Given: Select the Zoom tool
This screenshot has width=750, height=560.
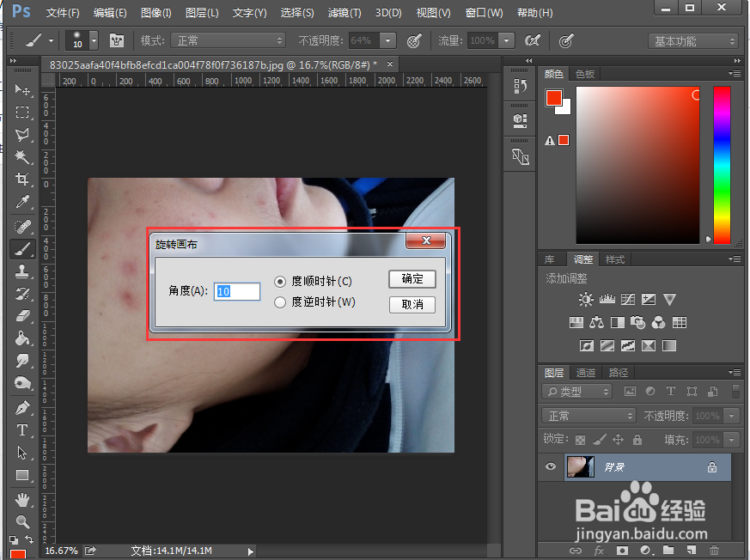Looking at the screenshot, I should tap(22, 521).
